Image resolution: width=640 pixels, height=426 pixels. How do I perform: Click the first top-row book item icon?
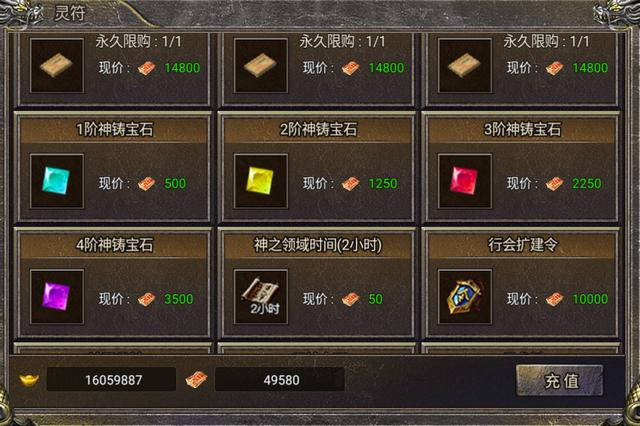(x=57, y=65)
